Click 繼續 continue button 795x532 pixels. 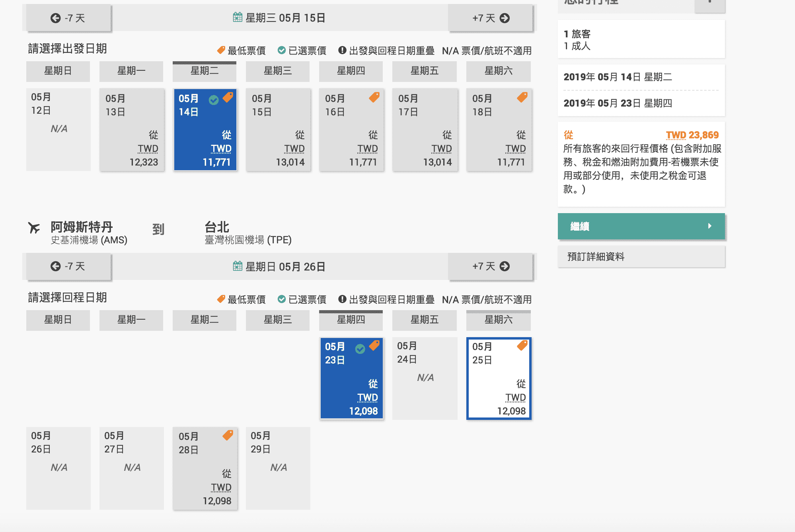click(x=641, y=226)
